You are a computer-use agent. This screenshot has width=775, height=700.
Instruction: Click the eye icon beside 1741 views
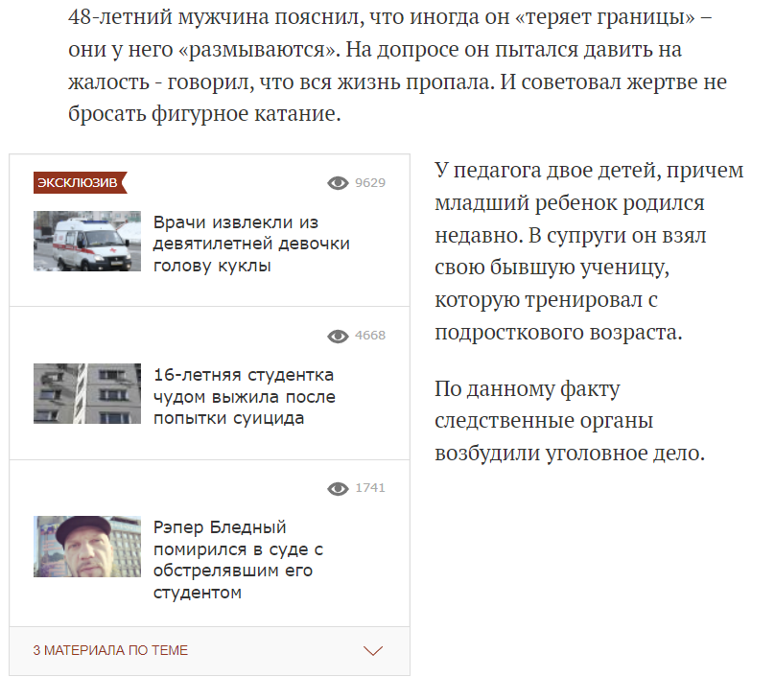[x=338, y=488]
